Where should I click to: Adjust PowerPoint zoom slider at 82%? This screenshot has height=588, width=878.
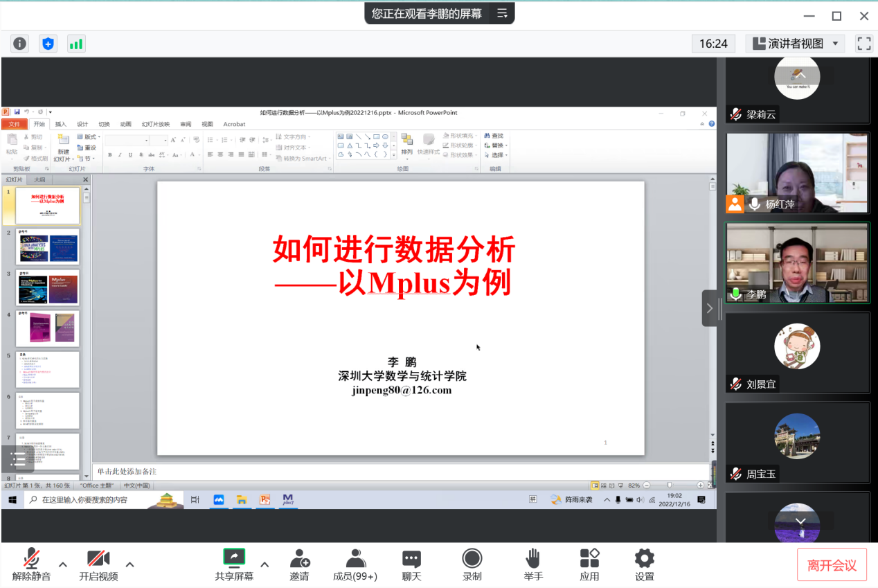coord(670,485)
